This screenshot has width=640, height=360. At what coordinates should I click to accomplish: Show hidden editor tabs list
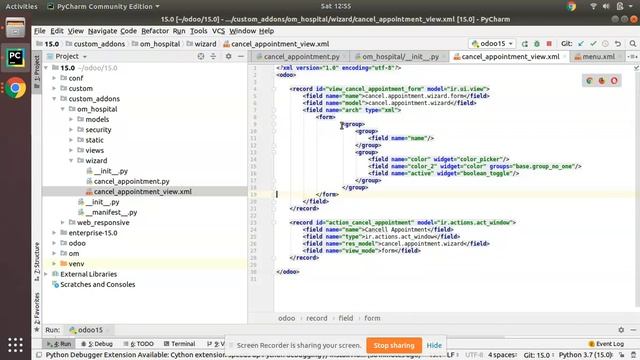coord(633,57)
